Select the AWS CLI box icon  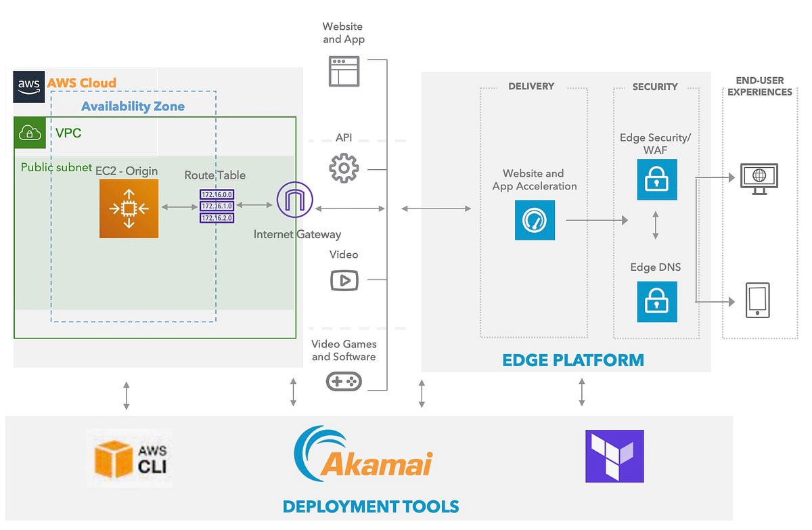(114, 458)
